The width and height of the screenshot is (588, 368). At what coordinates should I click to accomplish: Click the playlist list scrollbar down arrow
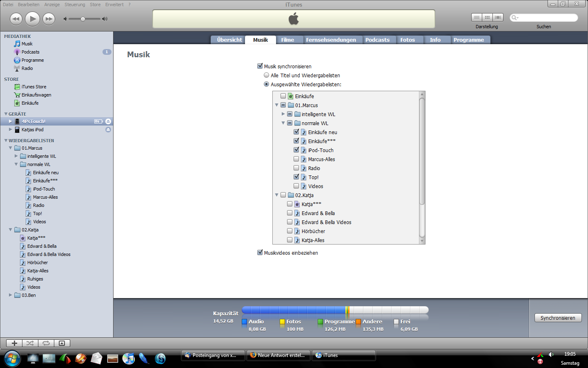tap(422, 241)
